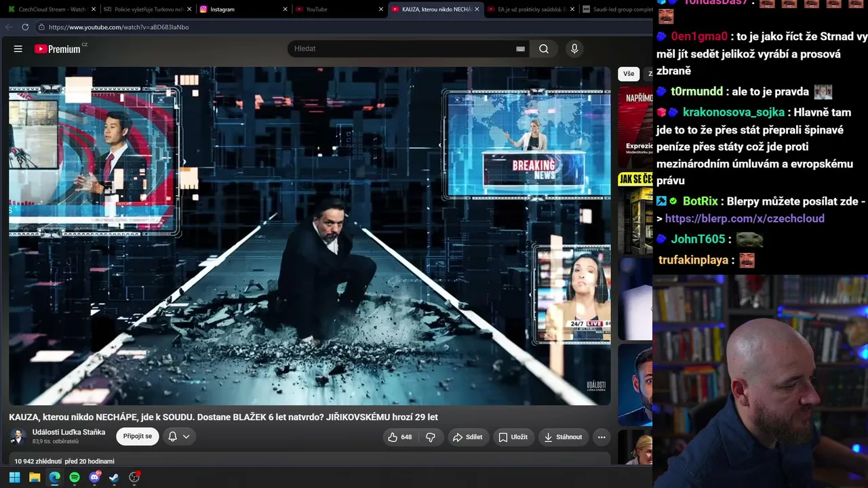This screenshot has width=868, height=488.
Task: Switch to the plain YouTube tab
Action: click(x=338, y=9)
